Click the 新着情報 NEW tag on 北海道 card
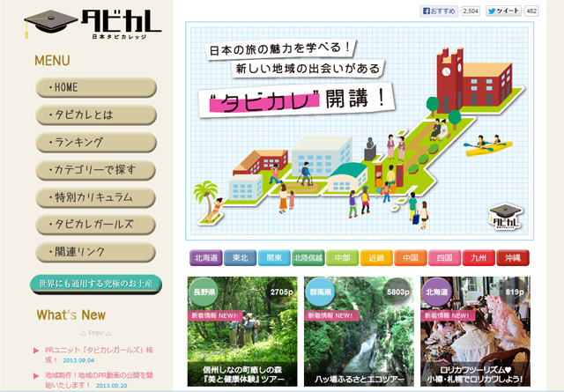 click(449, 315)
